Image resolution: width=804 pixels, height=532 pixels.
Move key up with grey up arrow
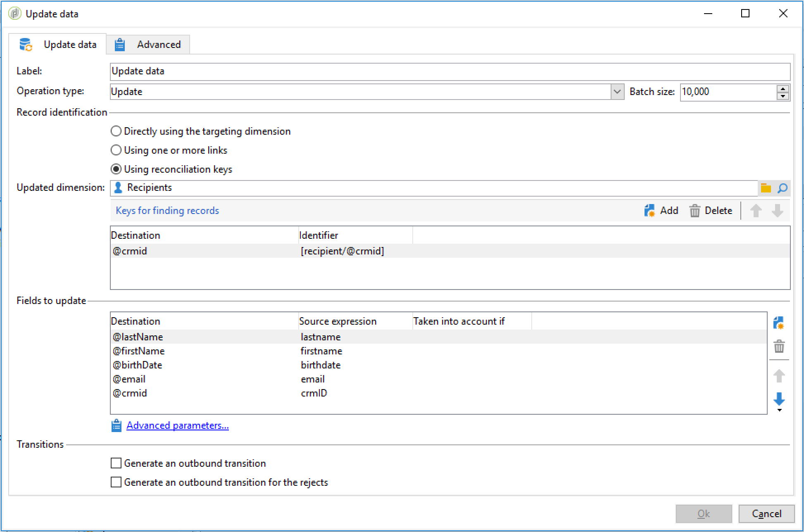756,211
